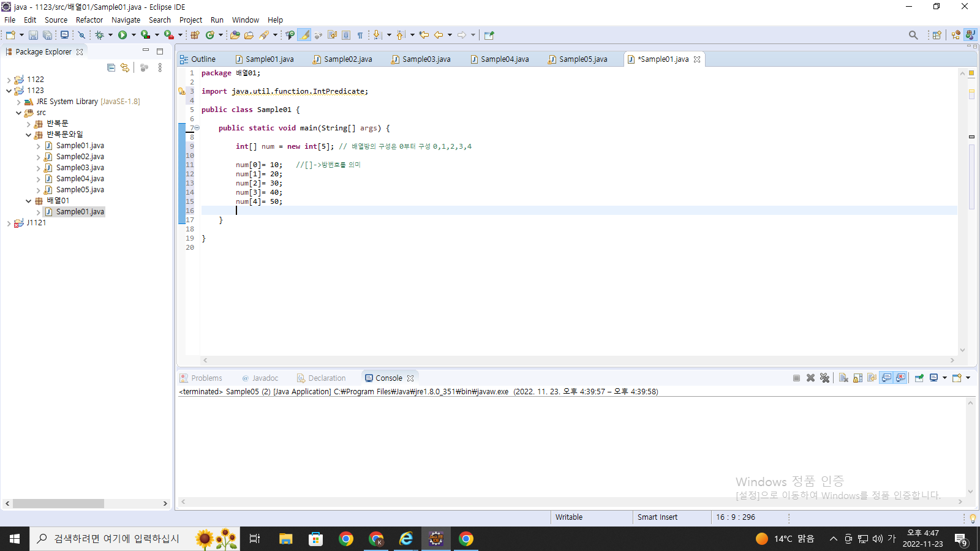Switch to the Declaration tab

click(x=322, y=378)
